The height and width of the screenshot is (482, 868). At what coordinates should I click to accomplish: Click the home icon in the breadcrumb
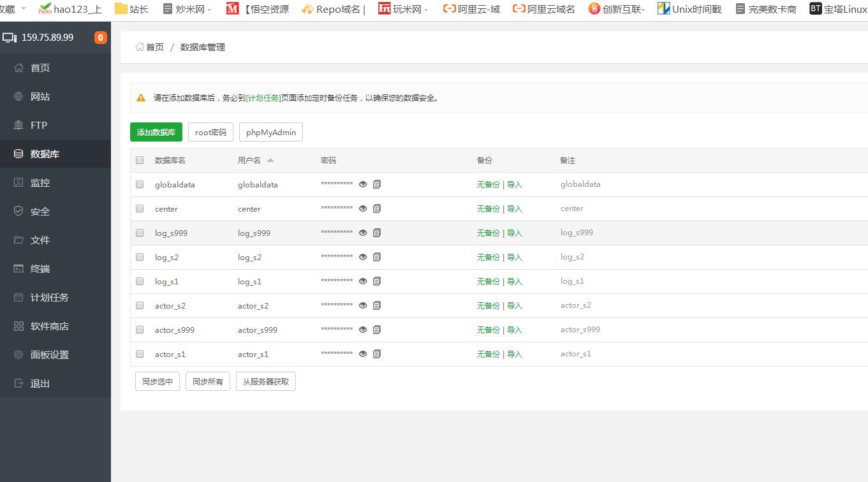point(140,47)
